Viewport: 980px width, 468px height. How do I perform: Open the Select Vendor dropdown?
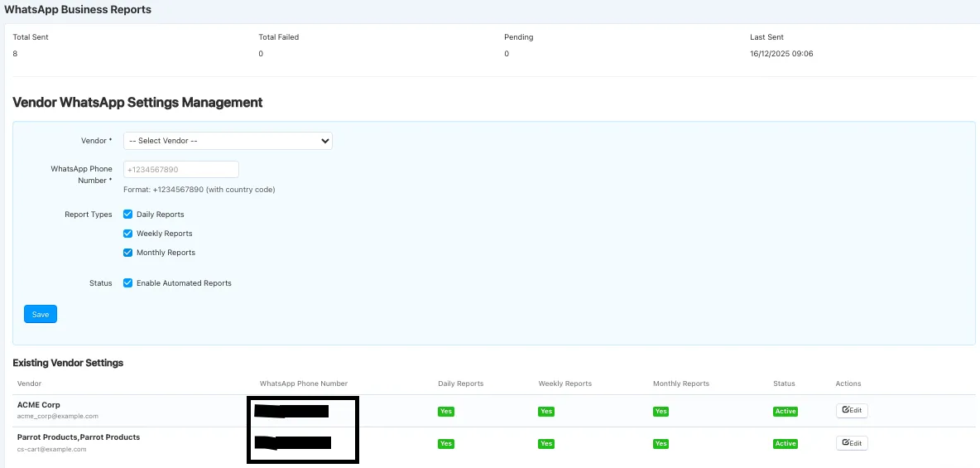pos(228,141)
